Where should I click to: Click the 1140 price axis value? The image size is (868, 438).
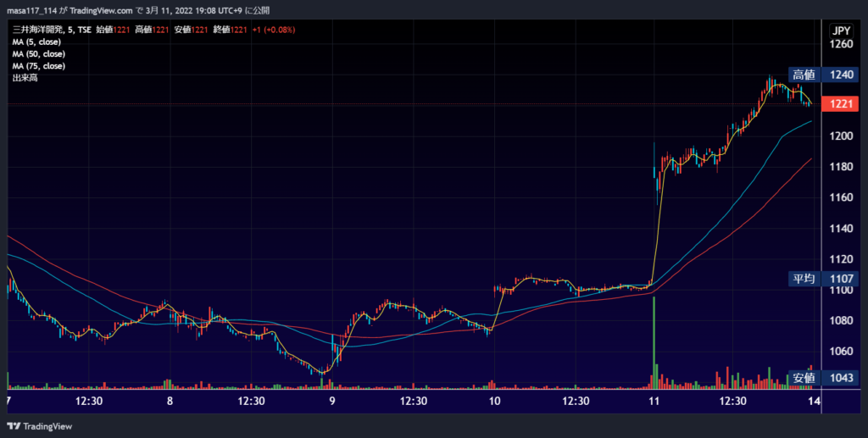click(x=841, y=229)
